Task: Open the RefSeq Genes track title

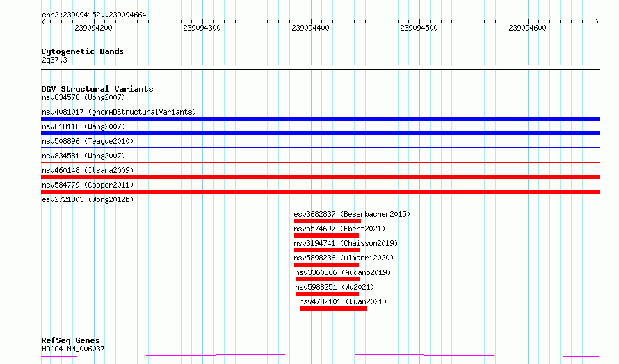Action: (70, 340)
